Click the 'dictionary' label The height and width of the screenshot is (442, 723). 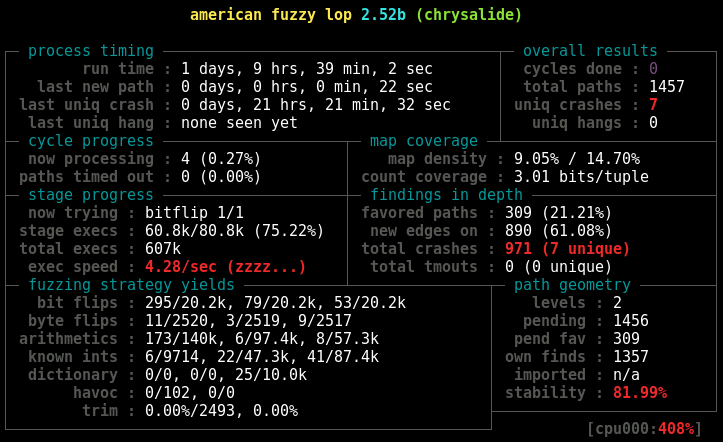[73, 374]
